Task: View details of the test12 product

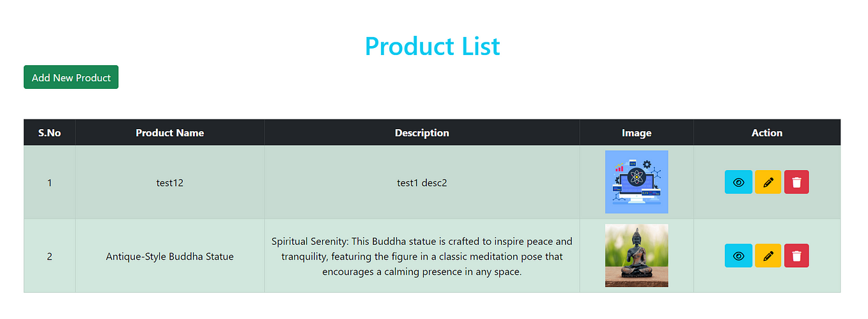Action: click(x=738, y=182)
